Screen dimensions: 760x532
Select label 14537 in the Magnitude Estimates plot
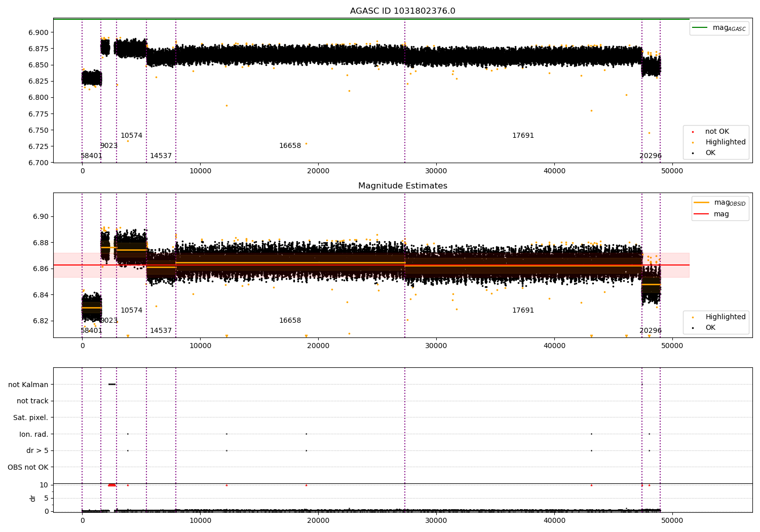tap(161, 331)
